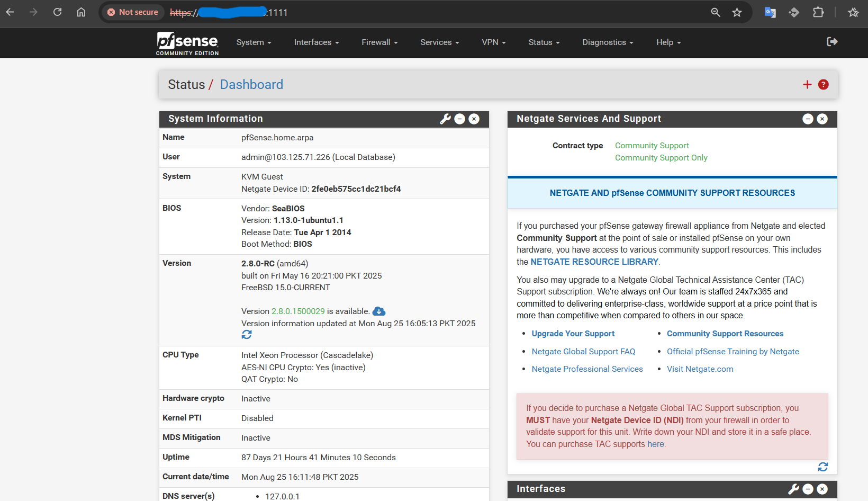Open the Interfaces widget configuration wrench
This screenshot has height=501, width=868.
pyautogui.click(x=793, y=489)
